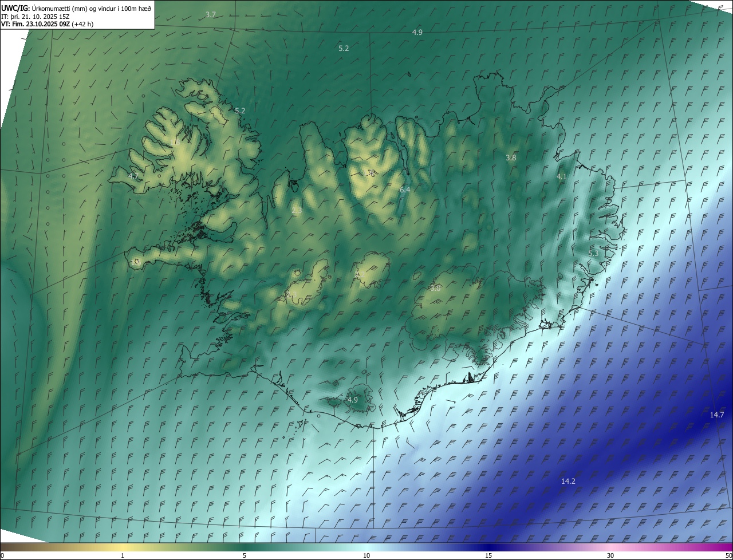Click the UWC/IG map title line
Image resolution: width=733 pixels, height=560 pixels.
(x=76, y=8)
